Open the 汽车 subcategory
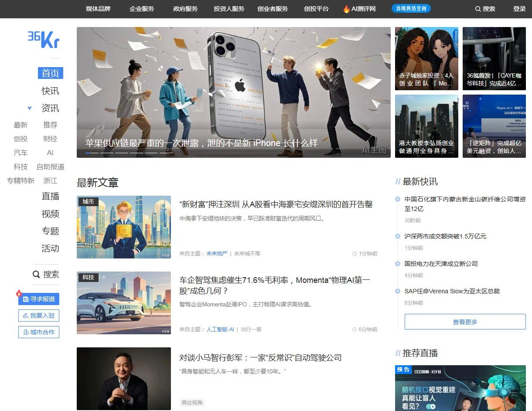 [x=20, y=153]
